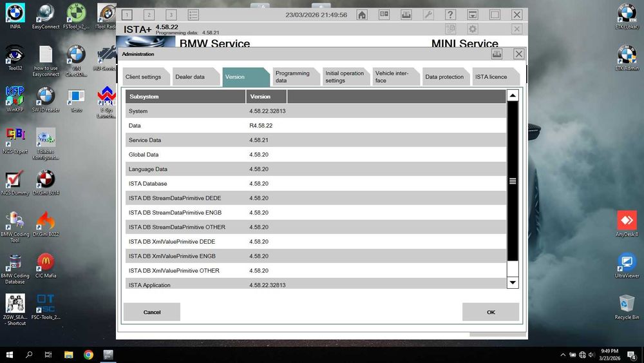Click the ISTA home icon
Screen dimensions: 644x363
(362, 15)
